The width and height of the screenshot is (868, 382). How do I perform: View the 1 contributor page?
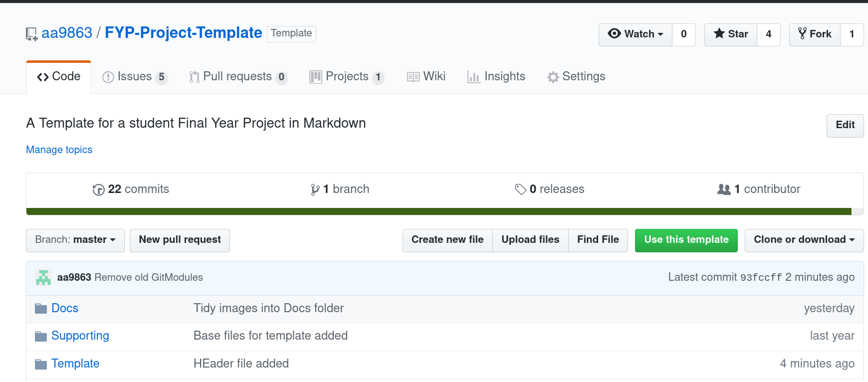click(x=759, y=190)
